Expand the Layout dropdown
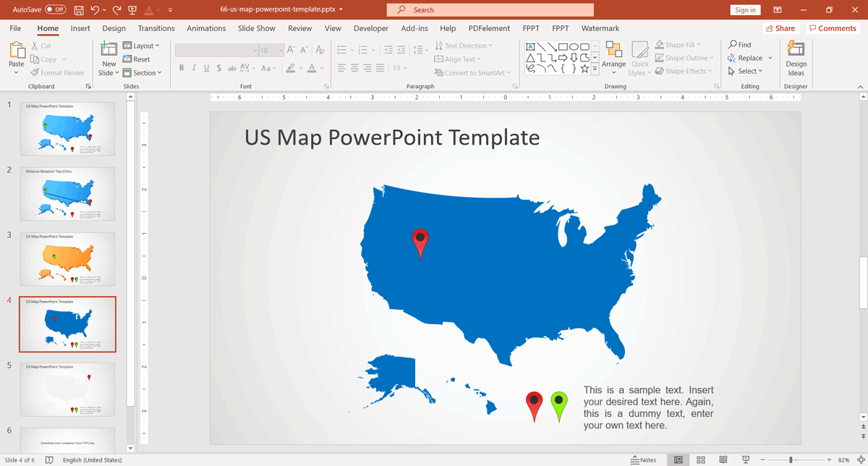868x466 pixels. tap(142, 46)
